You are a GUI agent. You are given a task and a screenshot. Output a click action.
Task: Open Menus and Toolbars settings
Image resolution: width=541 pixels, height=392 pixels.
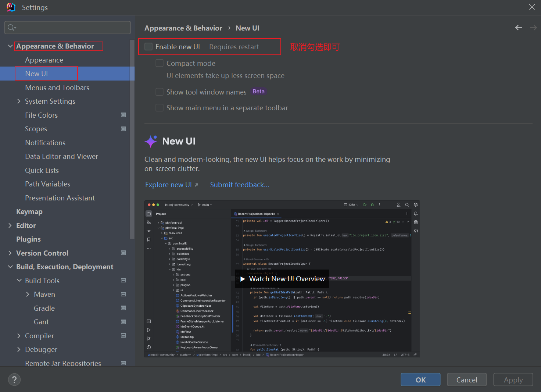pos(57,88)
